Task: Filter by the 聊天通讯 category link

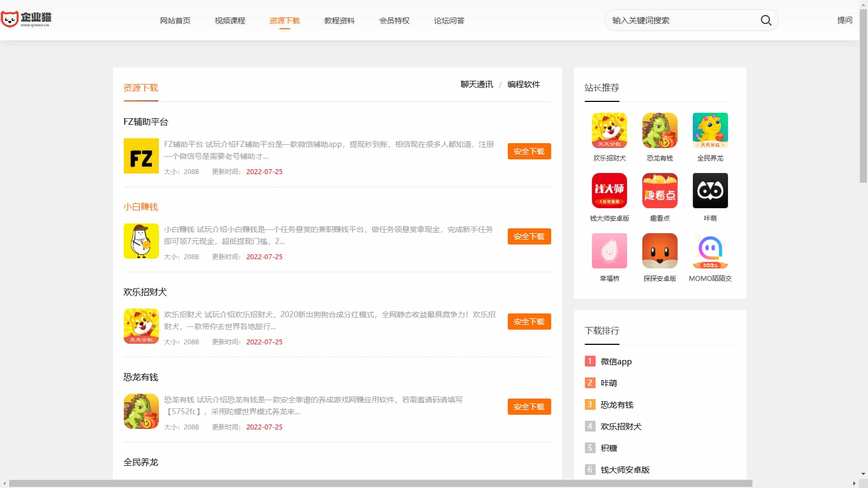Action: click(477, 85)
